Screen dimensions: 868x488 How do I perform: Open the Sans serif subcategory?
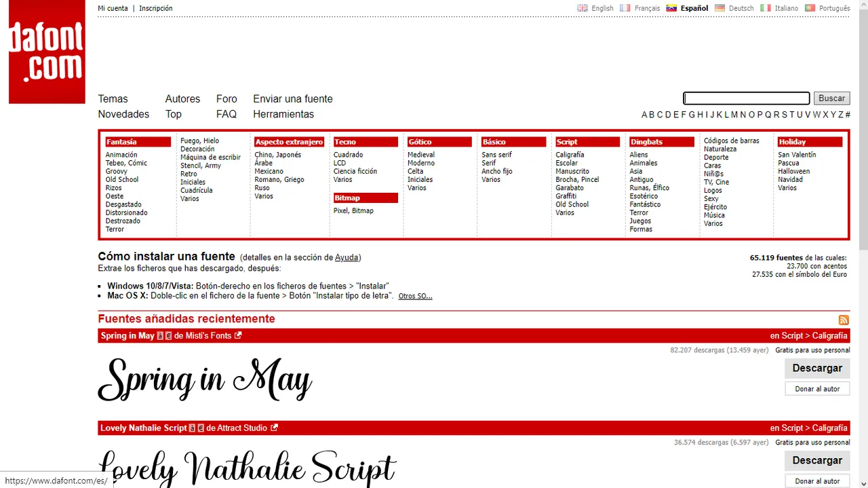pos(497,155)
